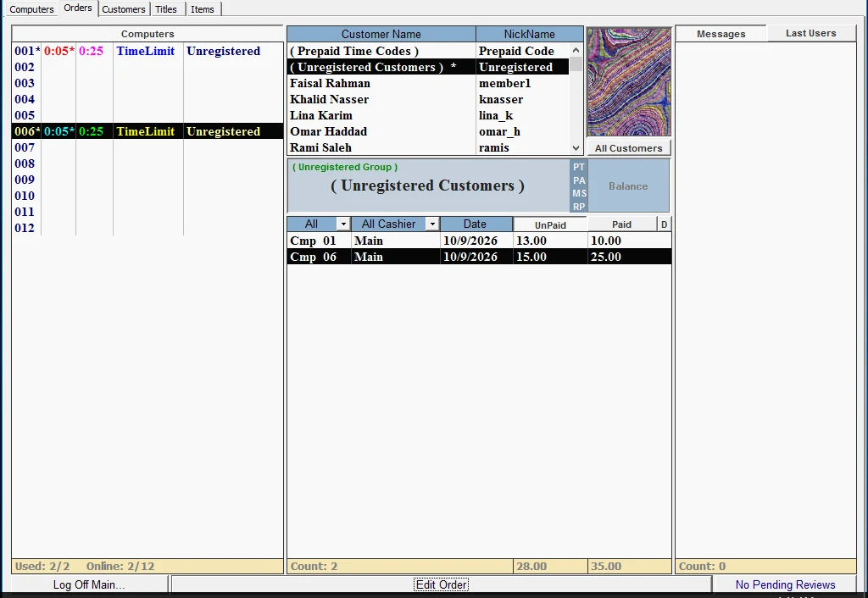Switch to the Computers tab
The width and height of the screenshot is (868, 598).
point(31,9)
